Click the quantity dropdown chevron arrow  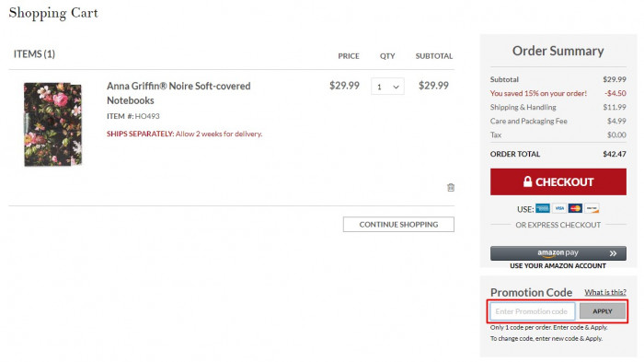pyautogui.click(x=396, y=87)
